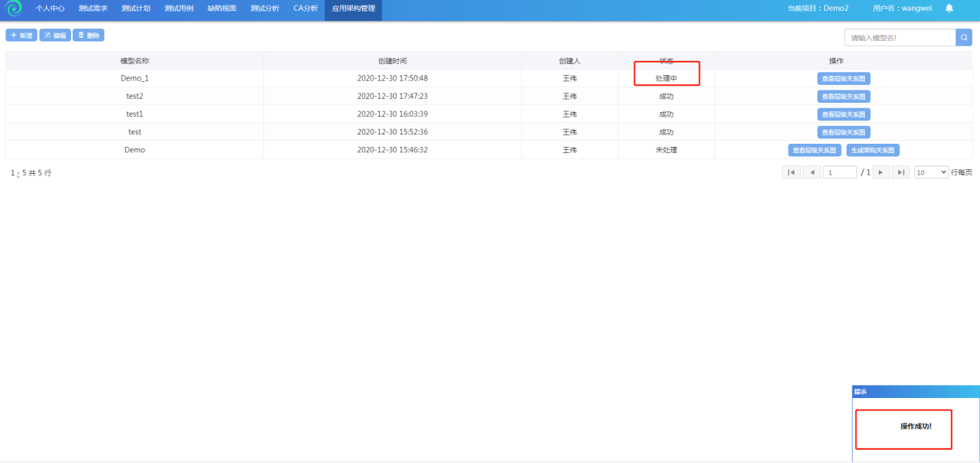Click the magnifier search button
Screen dimensions: 980x463
click(964, 37)
